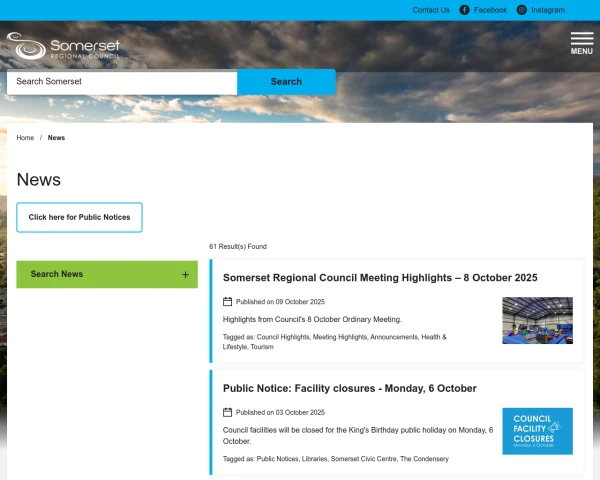Click the calendar icon beside 03 October 2025
600x480 pixels.
point(227,412)
